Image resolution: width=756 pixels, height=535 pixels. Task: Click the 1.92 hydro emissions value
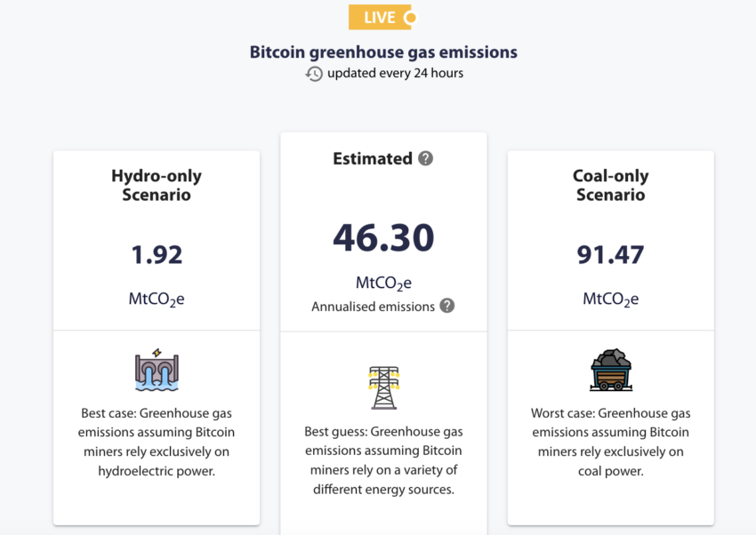pyautogui.click(x=157, y=255)
